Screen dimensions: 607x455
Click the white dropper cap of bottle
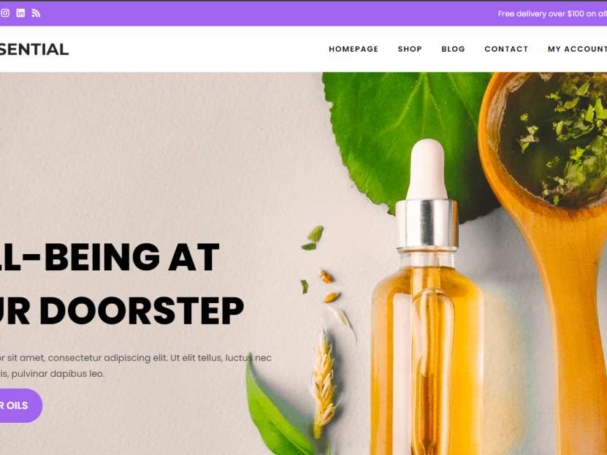pyautogui.click(x=427, y=170)
